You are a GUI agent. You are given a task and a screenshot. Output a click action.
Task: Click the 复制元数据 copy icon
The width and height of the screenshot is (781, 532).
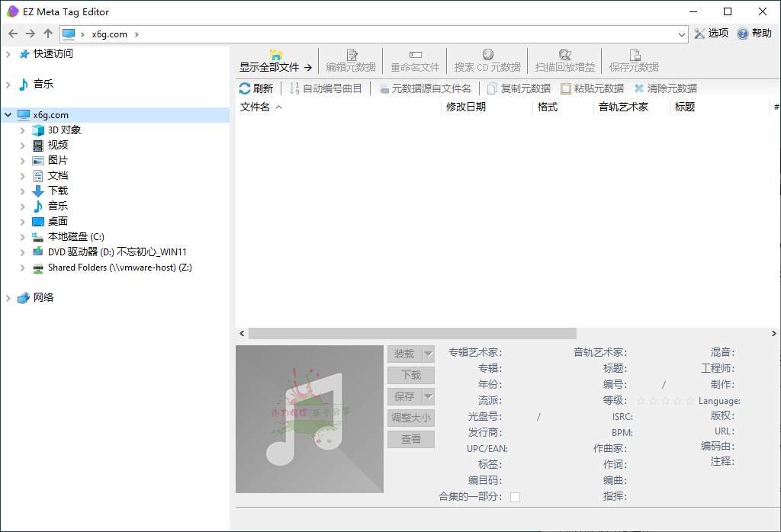(493, 88)
